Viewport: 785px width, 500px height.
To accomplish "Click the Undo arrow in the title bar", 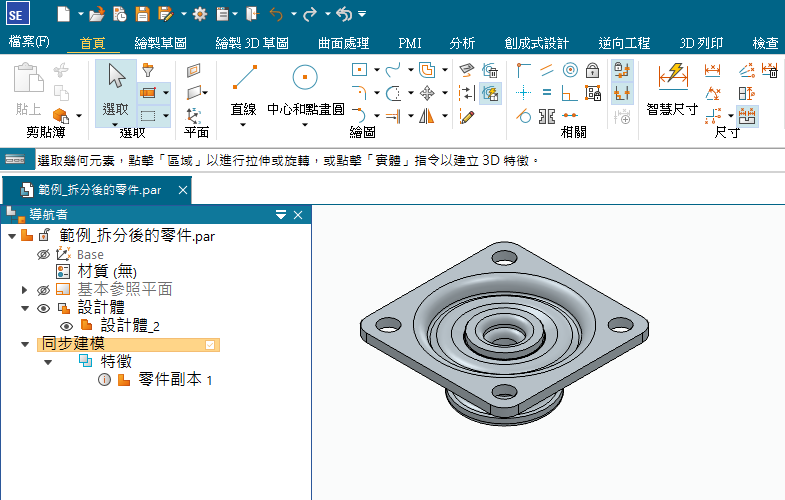I will [276, 14].
